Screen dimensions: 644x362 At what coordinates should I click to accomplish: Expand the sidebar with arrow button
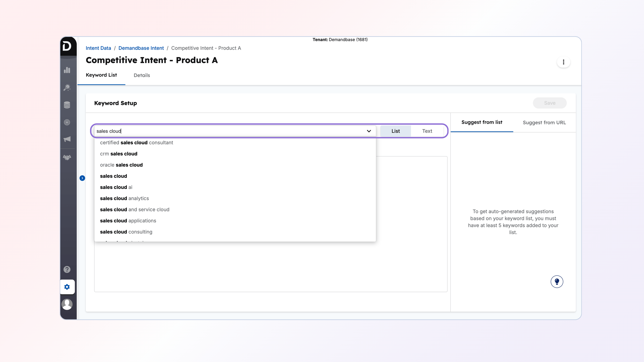click(x=82, y=178)
